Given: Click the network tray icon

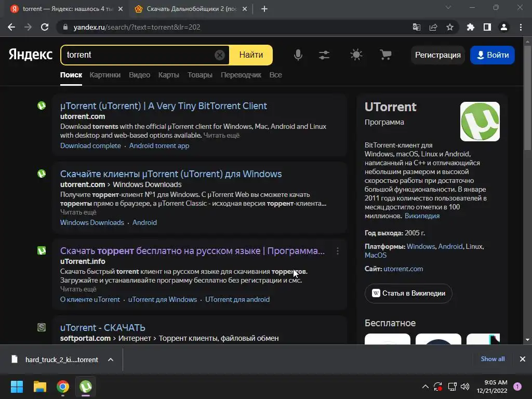Looking at the screenshot, I should click(452, 387).
